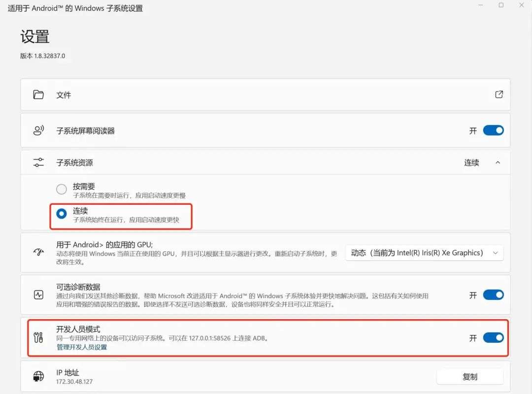
Task: Click the 连续 status text in the 子系统资源 header
Action: point(471,163)
